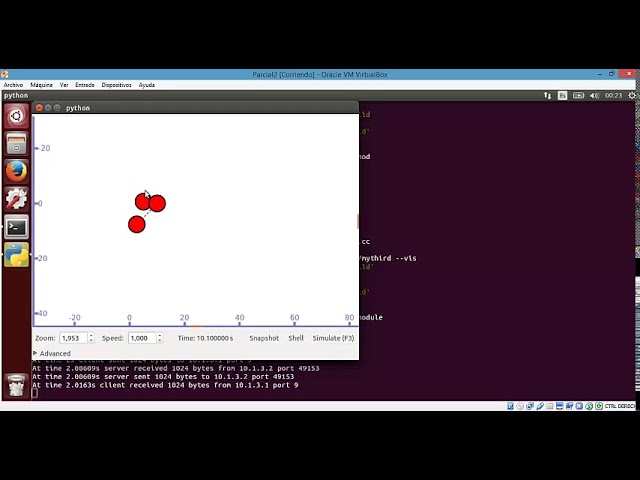Open the Máquina menu

(41, 85)
